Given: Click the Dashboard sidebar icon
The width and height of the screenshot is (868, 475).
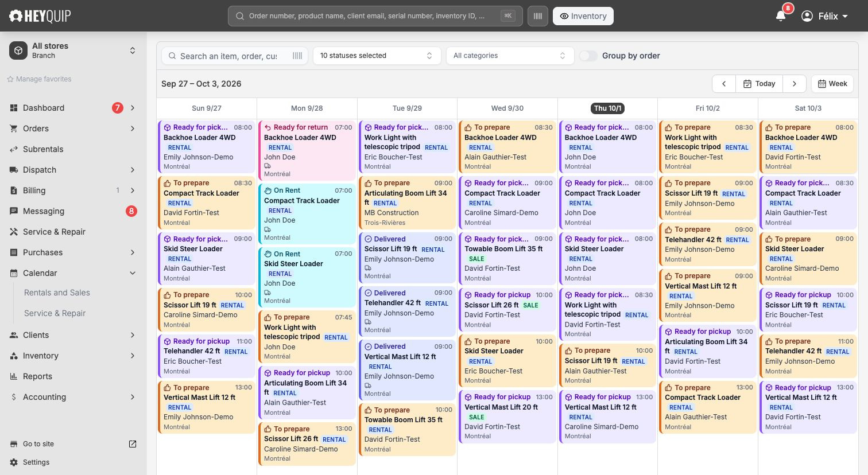Looking at the screenshot, I should (14, 108).
